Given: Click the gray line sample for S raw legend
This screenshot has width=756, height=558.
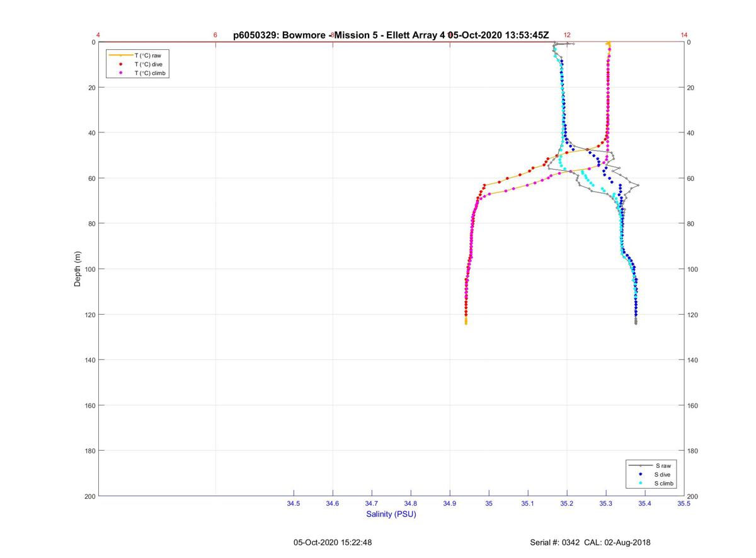Looking at the screenshot, I should (x=641, y=465).
